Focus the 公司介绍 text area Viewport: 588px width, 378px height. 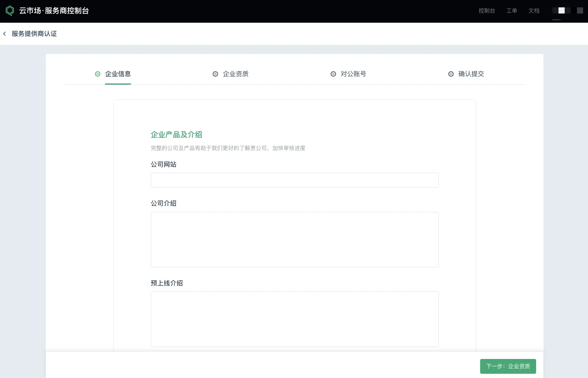click(x=295, y=240)
